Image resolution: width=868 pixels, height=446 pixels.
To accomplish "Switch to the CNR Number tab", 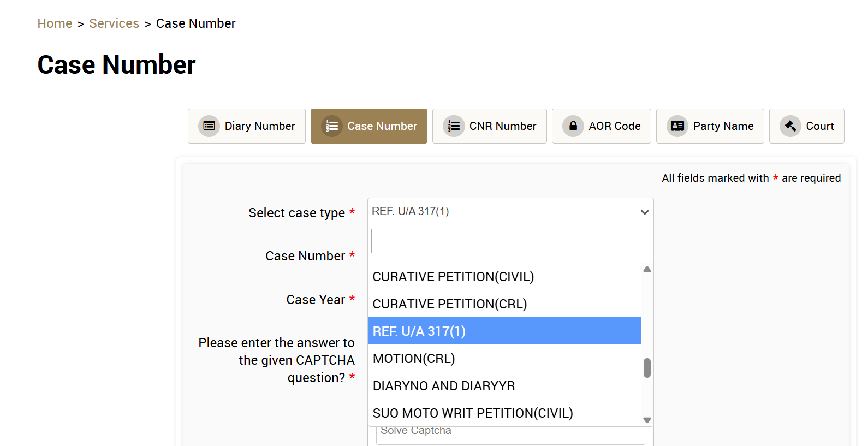I will pos(490,126).
